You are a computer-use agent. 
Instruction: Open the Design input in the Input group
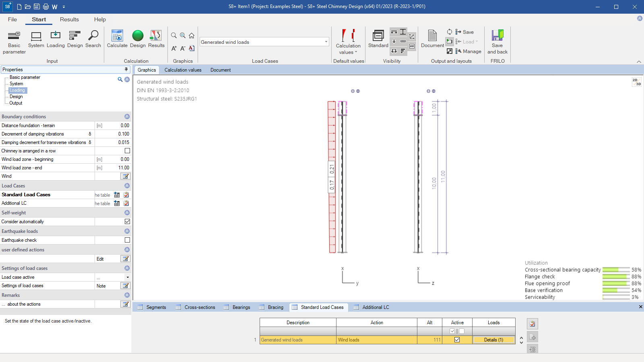point(75,39)
